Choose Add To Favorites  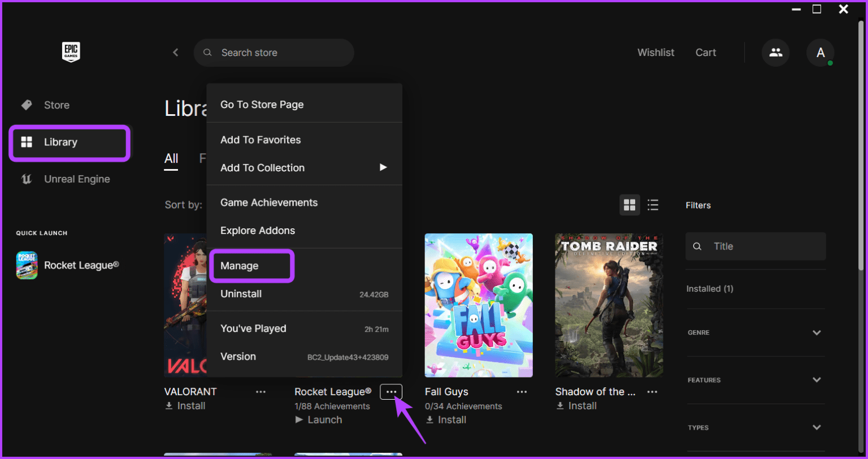point(304,140)
